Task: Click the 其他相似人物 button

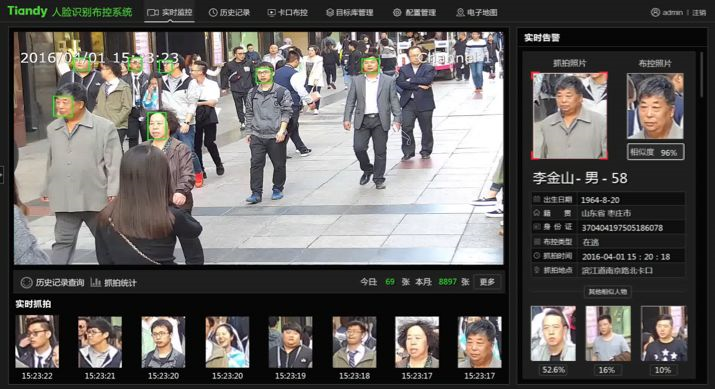Action: pos(608,292)
